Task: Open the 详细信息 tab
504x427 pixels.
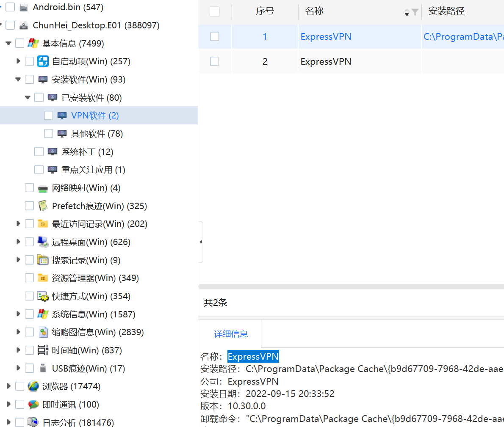Action: (231, 334)
